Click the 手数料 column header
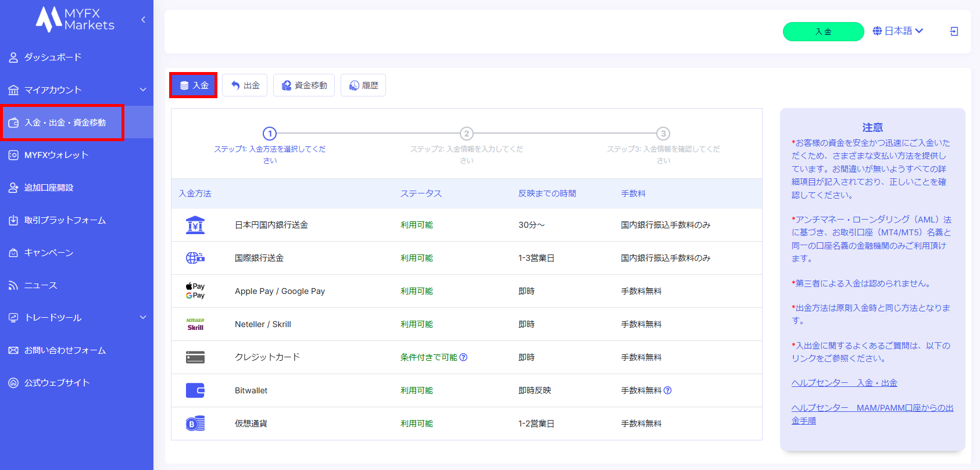980x470 pixels. click(633, 193)
